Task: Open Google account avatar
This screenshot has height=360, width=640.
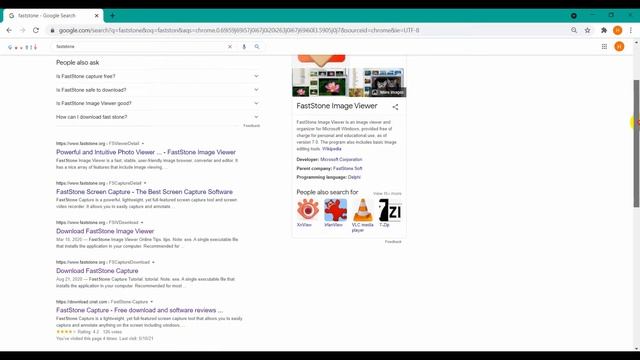Action: [x=619, y=47]
